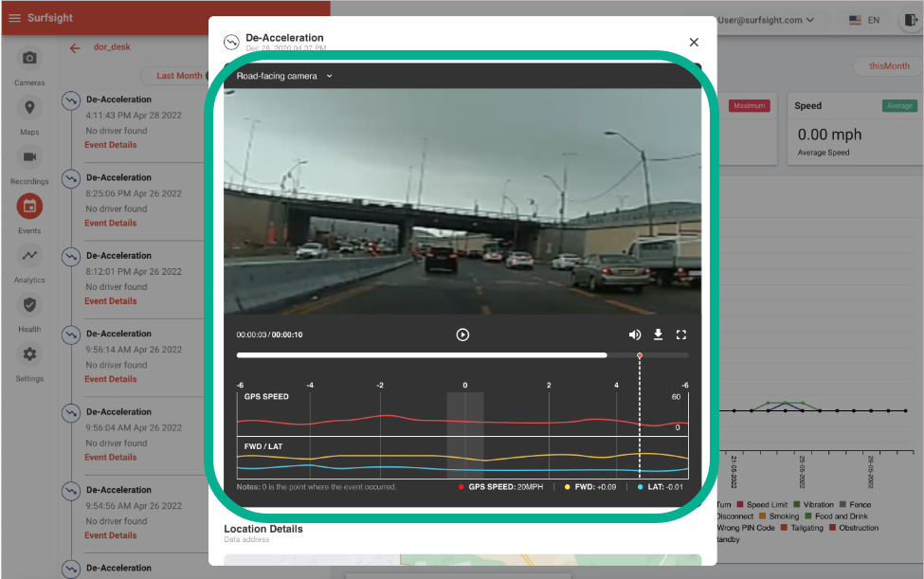Open Event Details for 4:11:43 PM Apr 28 event

click(x=111, y=145)
